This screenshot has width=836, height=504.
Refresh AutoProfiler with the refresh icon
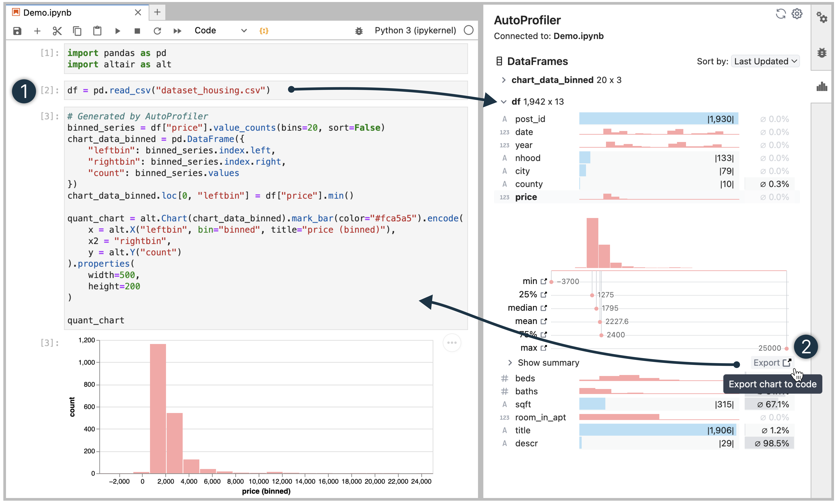pyautogui.click(x=781, y=14)
